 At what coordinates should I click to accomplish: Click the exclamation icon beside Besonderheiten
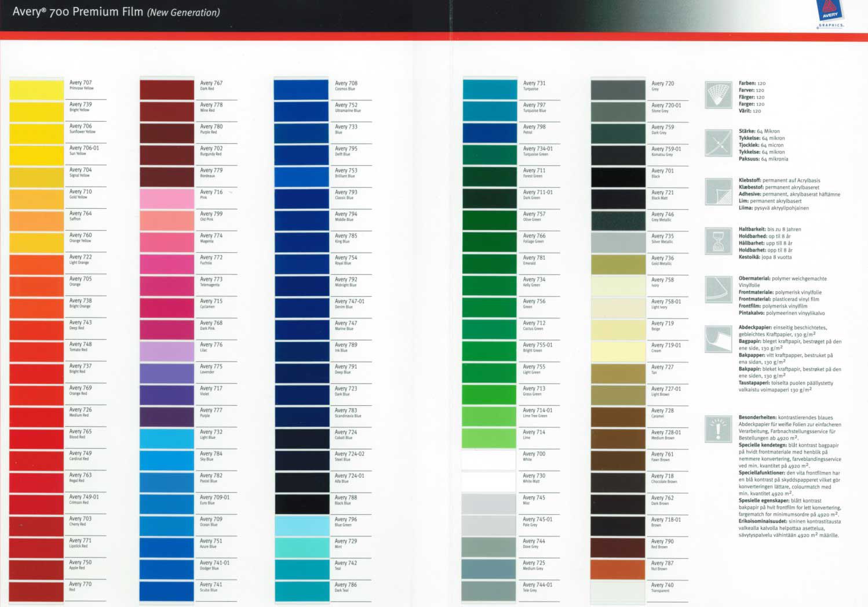tap(719, 429)
